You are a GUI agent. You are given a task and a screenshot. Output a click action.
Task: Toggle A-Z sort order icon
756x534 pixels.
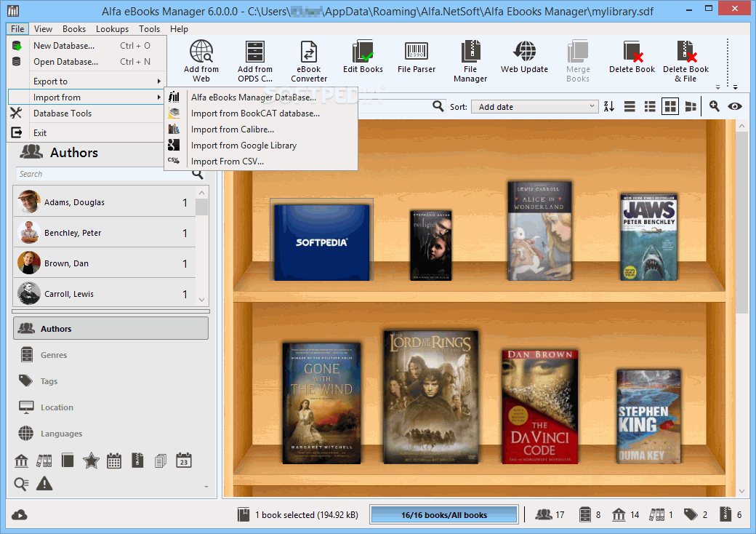(x=609, y=107)
